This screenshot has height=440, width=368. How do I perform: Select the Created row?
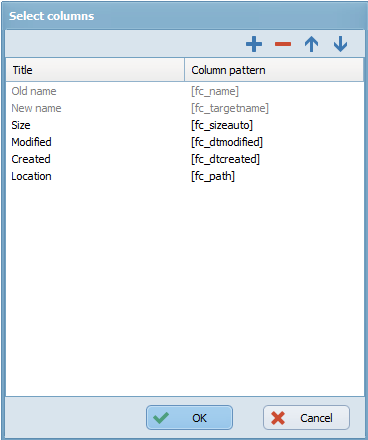pyautogui.click(x=185, y=159)
